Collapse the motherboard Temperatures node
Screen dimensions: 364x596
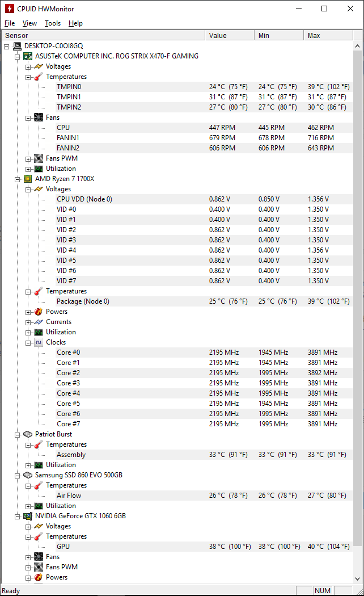[x=28, y=77]
